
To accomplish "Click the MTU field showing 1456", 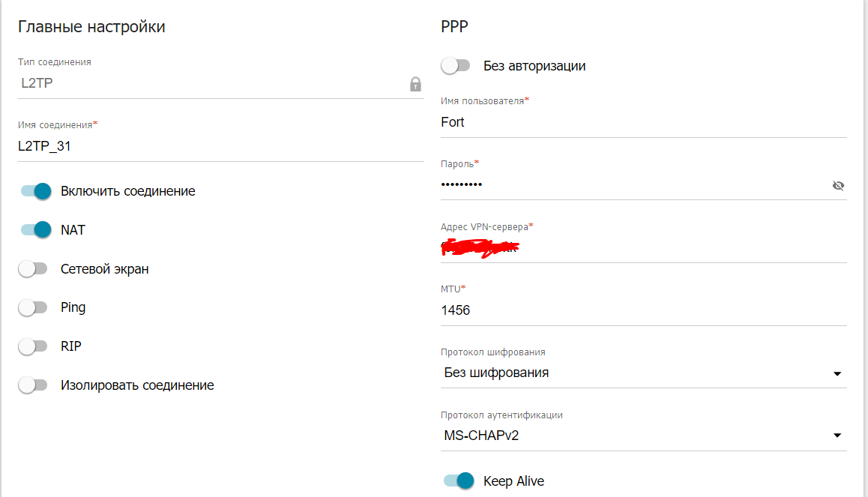I will click(643, 310).
